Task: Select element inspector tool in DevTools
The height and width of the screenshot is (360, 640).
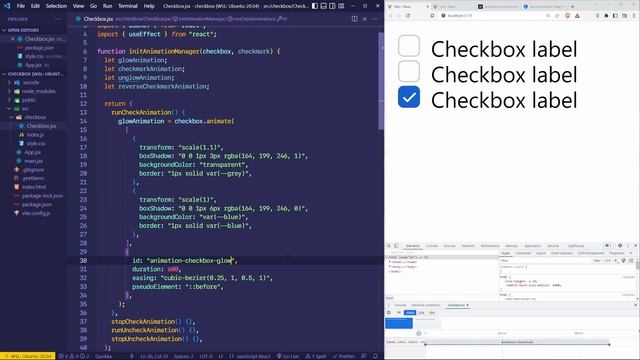Action: click(x=389, y=246)
